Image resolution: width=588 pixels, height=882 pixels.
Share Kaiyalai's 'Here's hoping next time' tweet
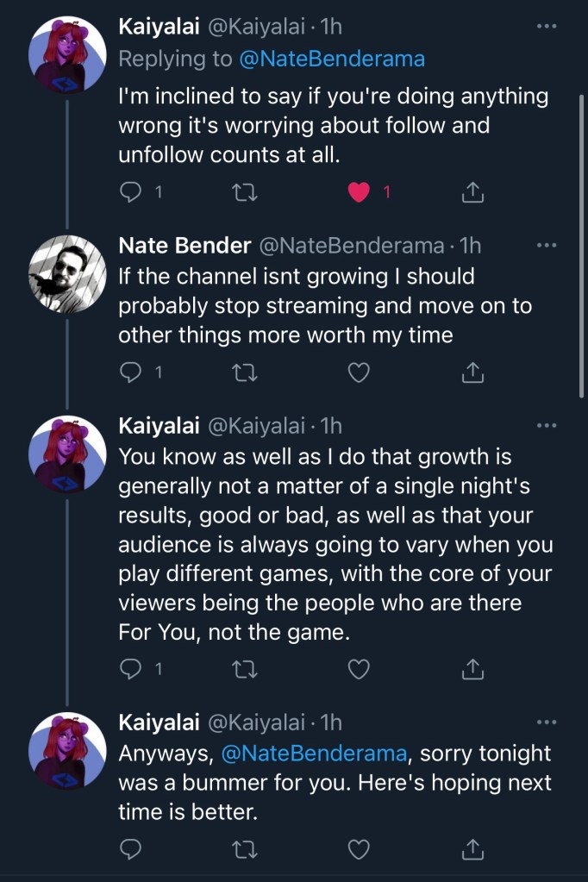click(472, 849)
